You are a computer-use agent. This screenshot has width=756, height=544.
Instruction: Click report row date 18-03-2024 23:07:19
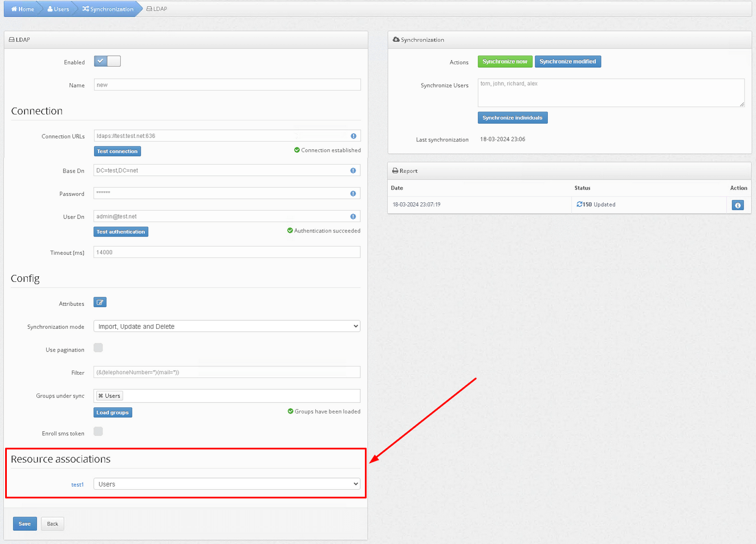tap(417, 204)
